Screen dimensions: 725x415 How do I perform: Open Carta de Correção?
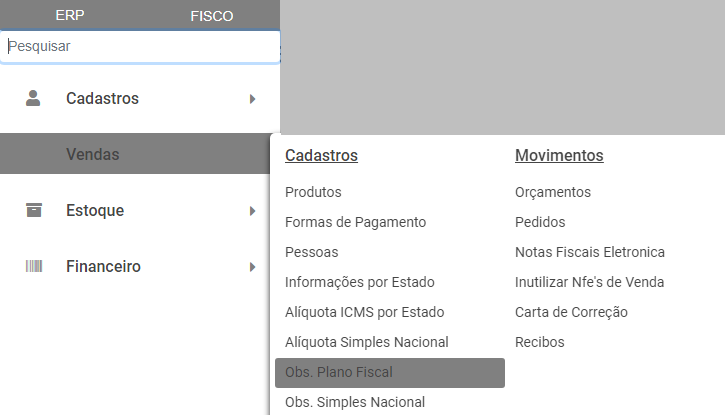[571, 312]
